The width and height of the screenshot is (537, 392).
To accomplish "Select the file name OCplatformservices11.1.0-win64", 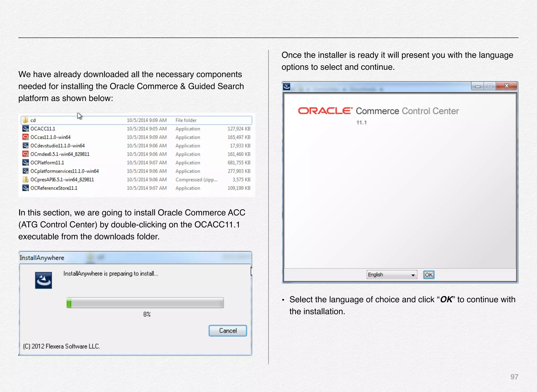I will (x=65, y=171).
